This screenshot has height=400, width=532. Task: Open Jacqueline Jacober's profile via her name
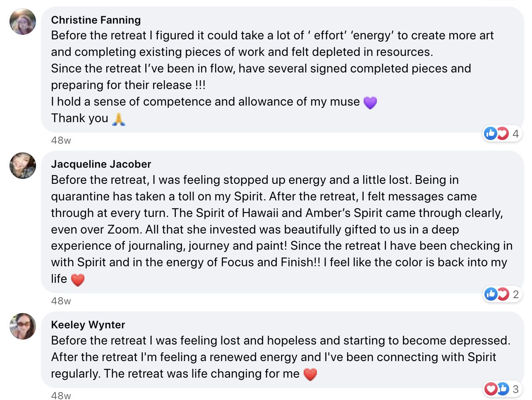coord(101,164)
